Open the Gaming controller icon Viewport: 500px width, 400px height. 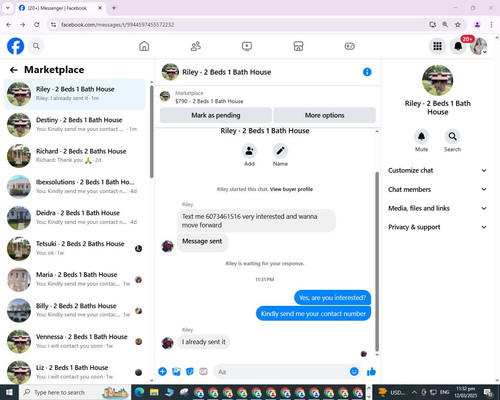[350, 46]
